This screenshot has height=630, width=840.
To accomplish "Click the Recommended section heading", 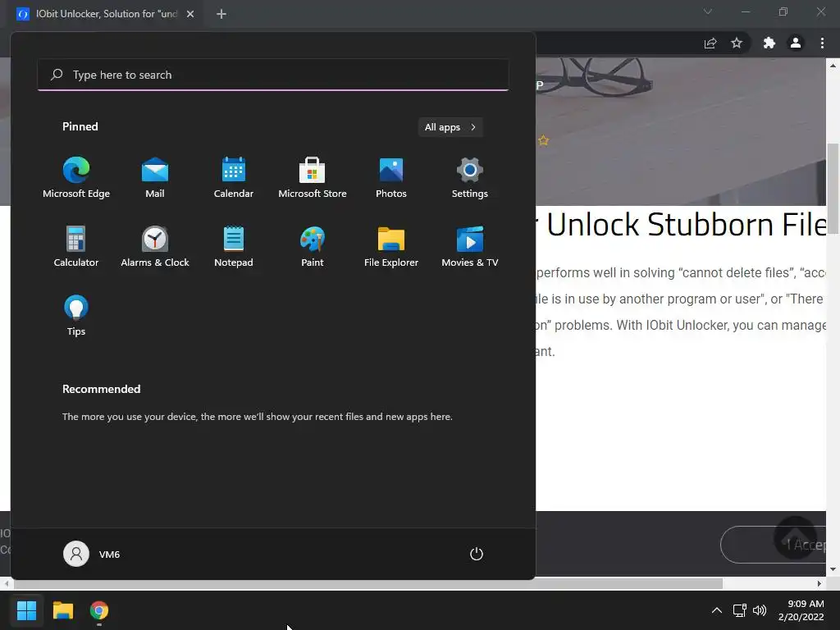I will coord(101,389).
